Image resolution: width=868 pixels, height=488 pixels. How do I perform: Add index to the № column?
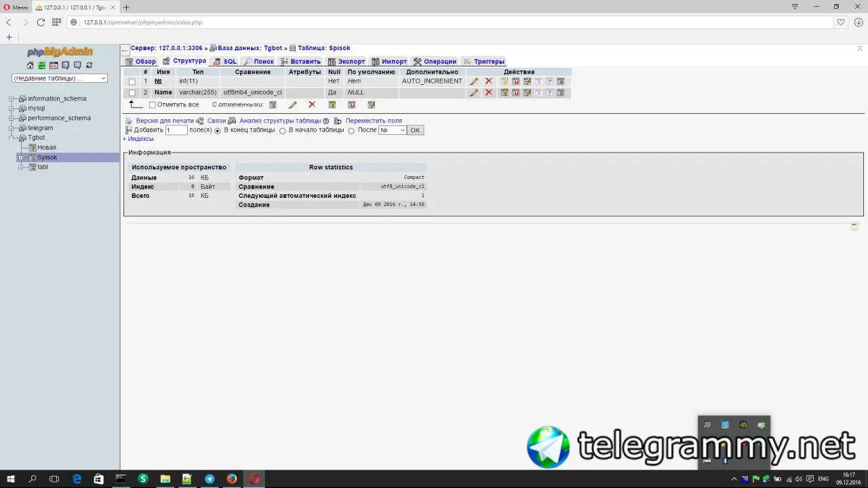(527, 81)
